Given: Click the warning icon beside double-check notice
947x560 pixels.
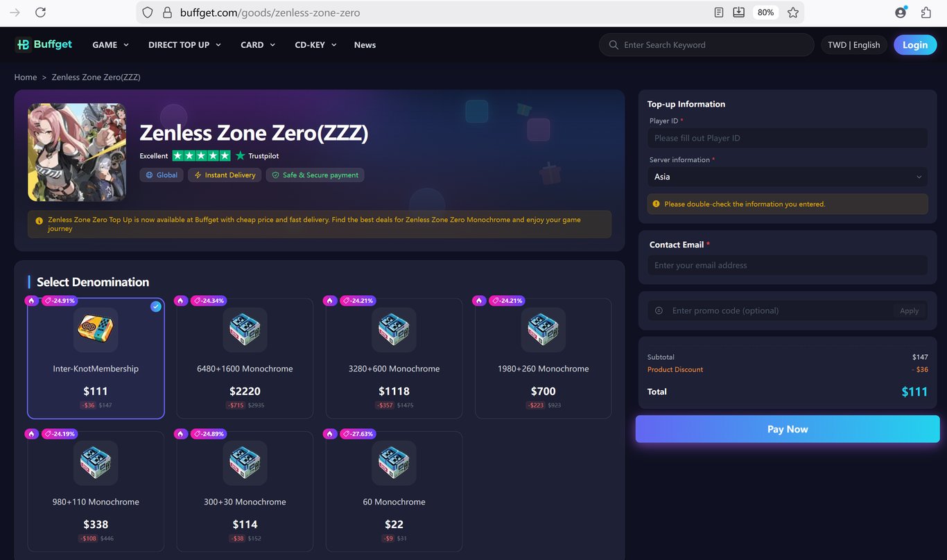Looking at the screenshot, I should [656, 204].
